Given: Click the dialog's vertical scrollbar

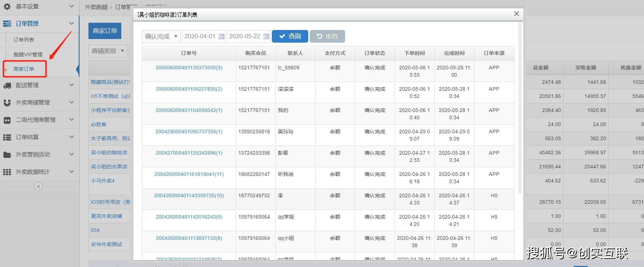Looking at the screenshot, I should tap(520, 108).
